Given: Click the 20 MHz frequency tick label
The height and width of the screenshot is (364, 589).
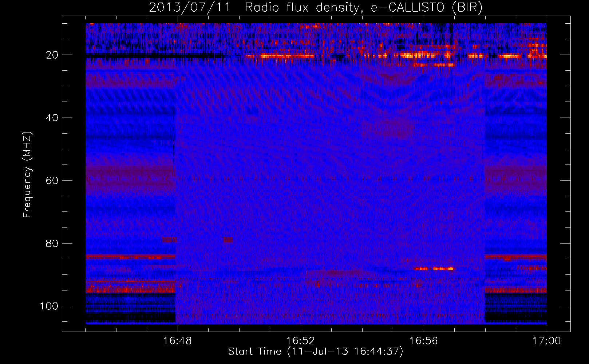Looking at the screenshot, I should point(52,55).
